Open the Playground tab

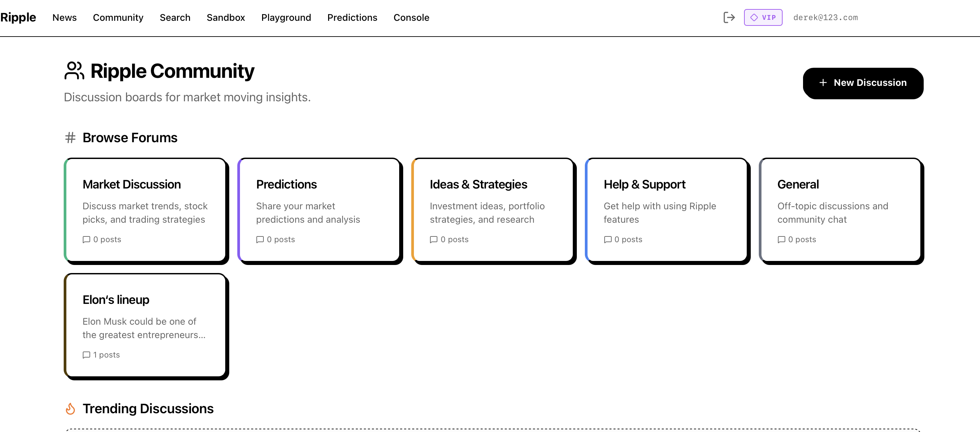pos(286,17)
